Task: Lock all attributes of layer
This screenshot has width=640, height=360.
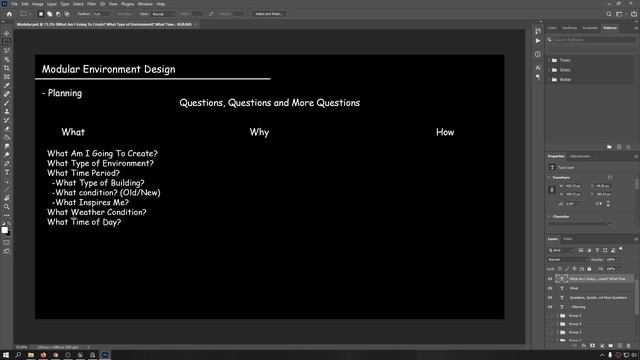Action: tap(589, 269)
